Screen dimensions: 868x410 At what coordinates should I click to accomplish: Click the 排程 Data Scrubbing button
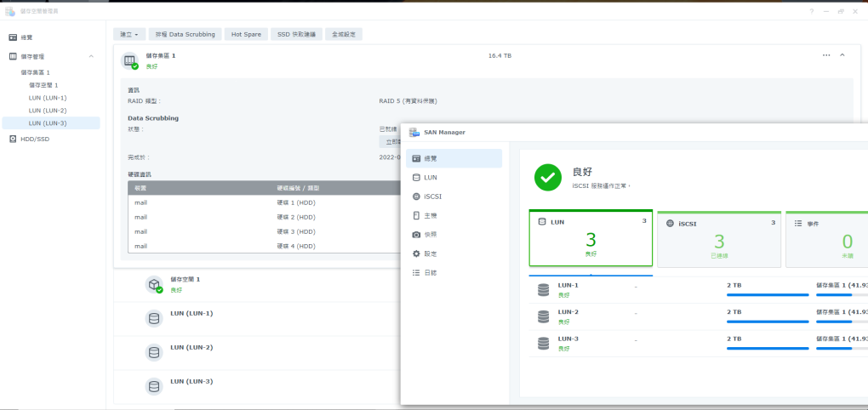tap(185, 34)
